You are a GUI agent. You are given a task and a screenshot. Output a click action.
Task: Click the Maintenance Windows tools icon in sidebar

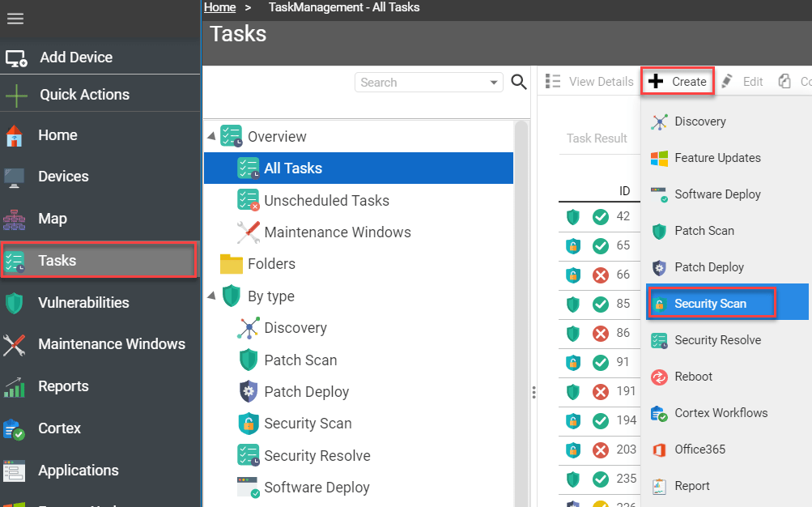click(14, 345)
